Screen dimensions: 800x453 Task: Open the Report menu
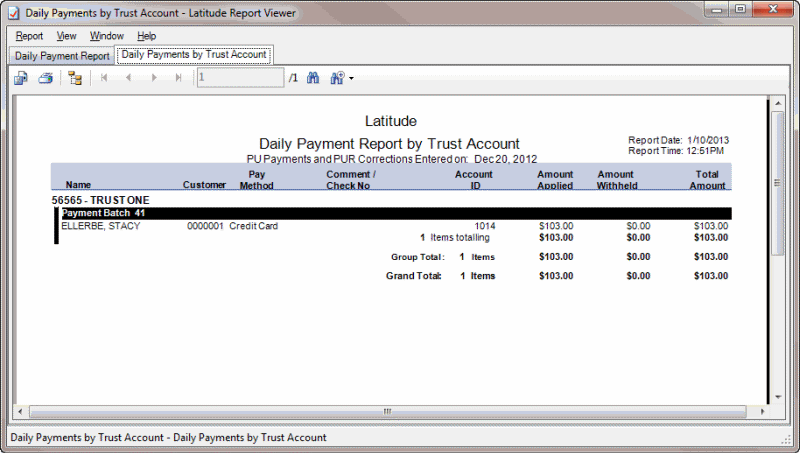tap(29, 36)
